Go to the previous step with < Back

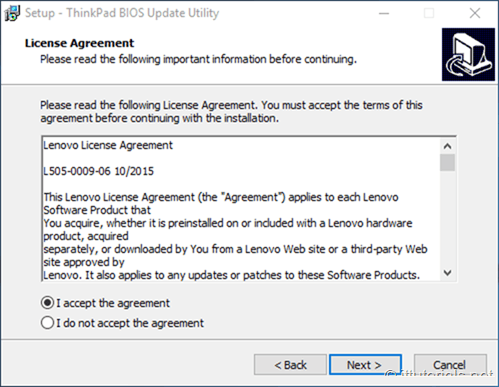click(x=290, y=365)
